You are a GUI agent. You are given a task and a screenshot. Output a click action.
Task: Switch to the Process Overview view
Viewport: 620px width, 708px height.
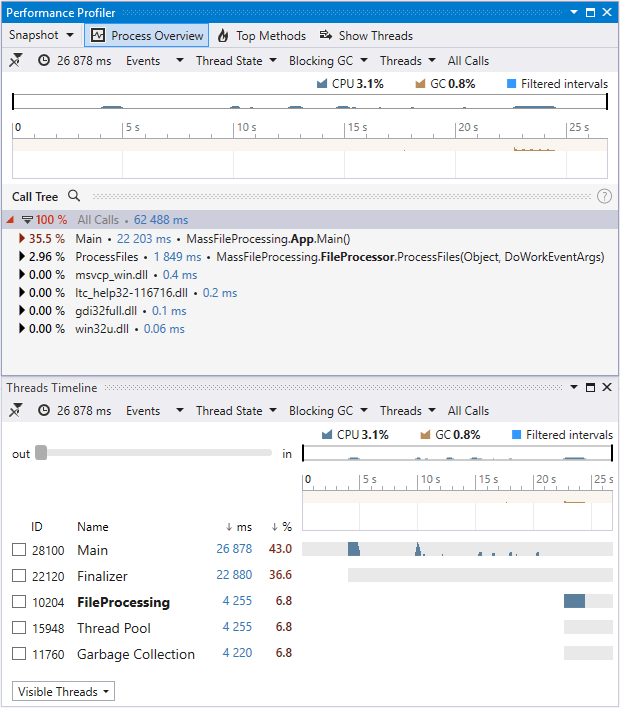point(146,36)
